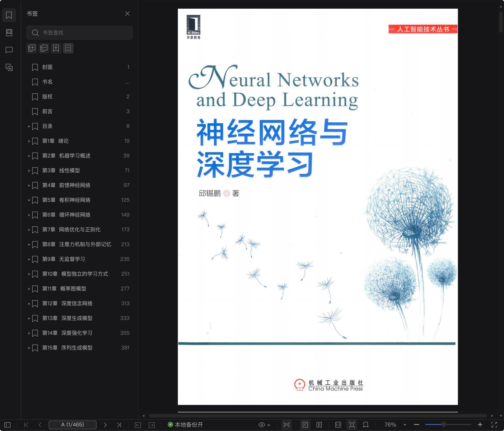This screenshot has width=504, height=431.
Task: Click the vertical scrollbar down arrow
Action: (x=501, y=416)
